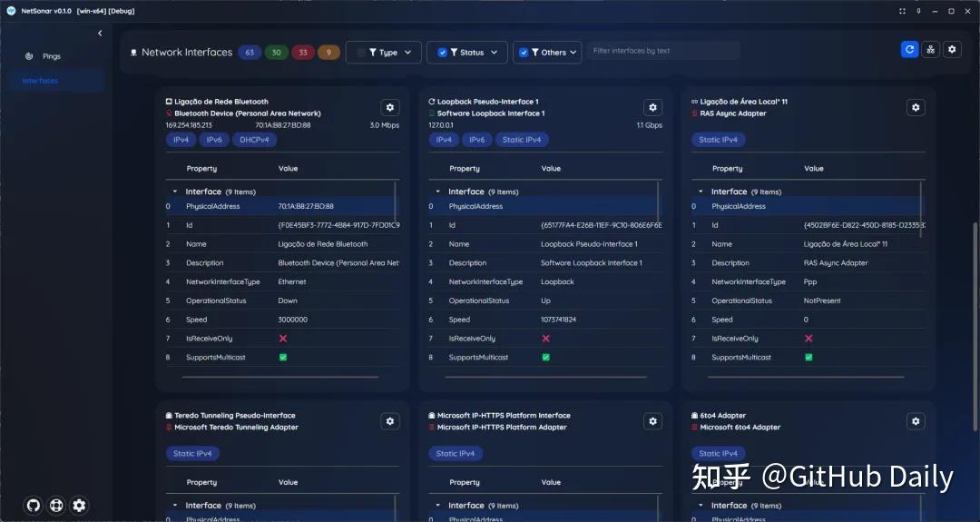Collapse Interface group in Loopback Pseudo-Interface card
This screenshot has height=522, width=980.
coord(437,192)
